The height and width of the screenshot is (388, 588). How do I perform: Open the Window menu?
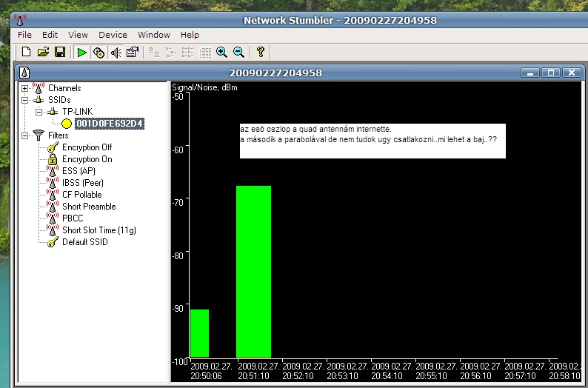point(154,35)
